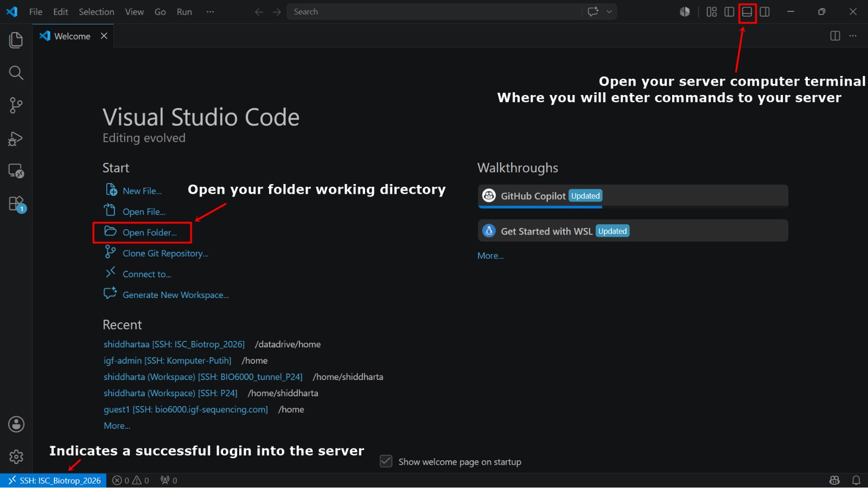
Task: Split the editor to the right
Action: pyautogui.click(x=835, y=36)
